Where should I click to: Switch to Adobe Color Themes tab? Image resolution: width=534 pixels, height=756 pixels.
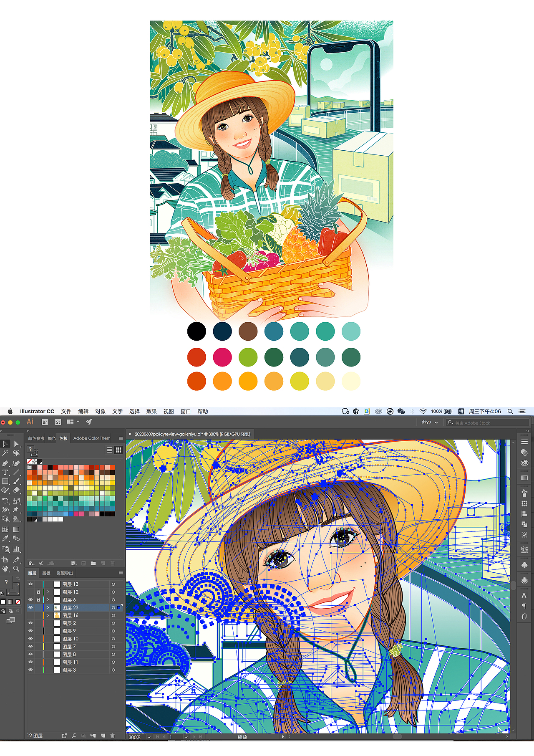92,438
